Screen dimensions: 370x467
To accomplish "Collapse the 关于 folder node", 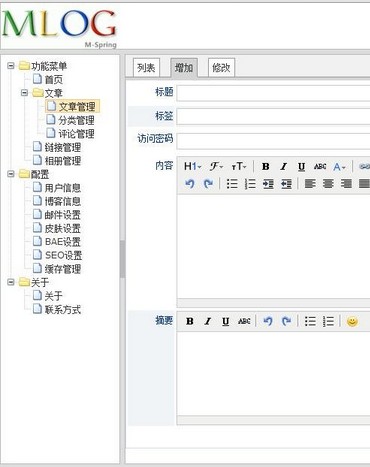I will (x=11, y=282).
